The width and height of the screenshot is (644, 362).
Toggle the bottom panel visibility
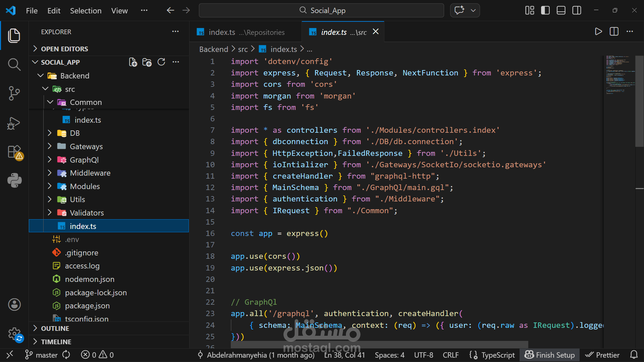point(561,10)
